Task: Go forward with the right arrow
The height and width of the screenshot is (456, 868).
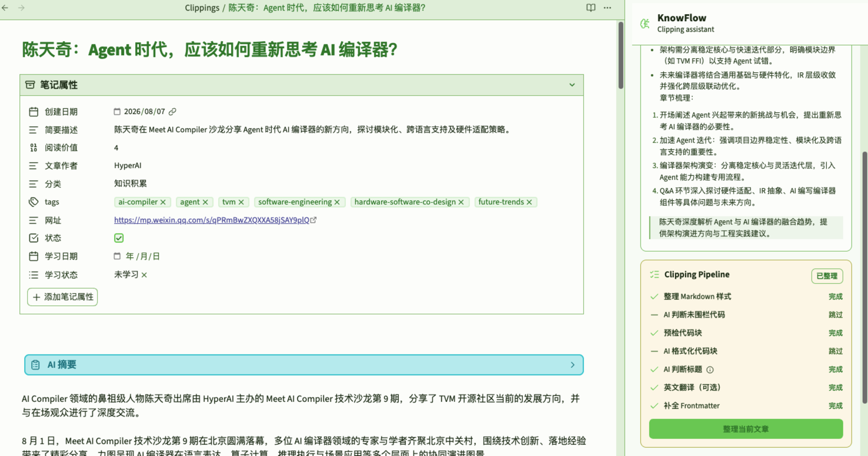Action: coord(22,8)
